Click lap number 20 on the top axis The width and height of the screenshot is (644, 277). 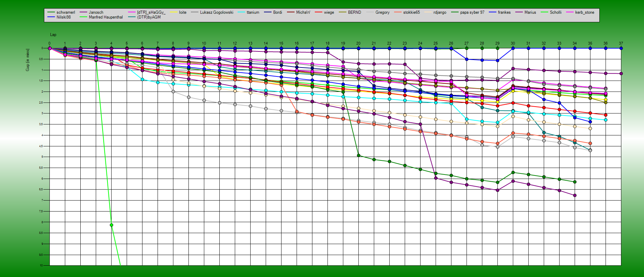tap(358, 44)
